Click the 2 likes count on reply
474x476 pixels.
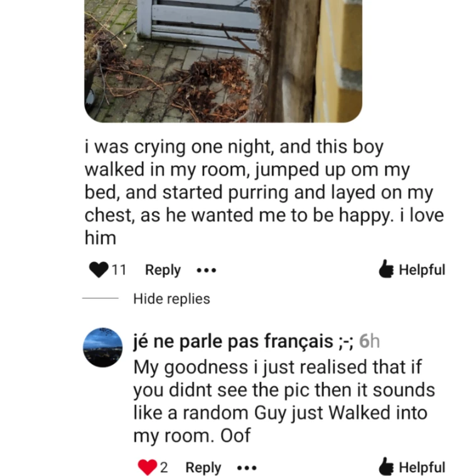coord(164,467)
